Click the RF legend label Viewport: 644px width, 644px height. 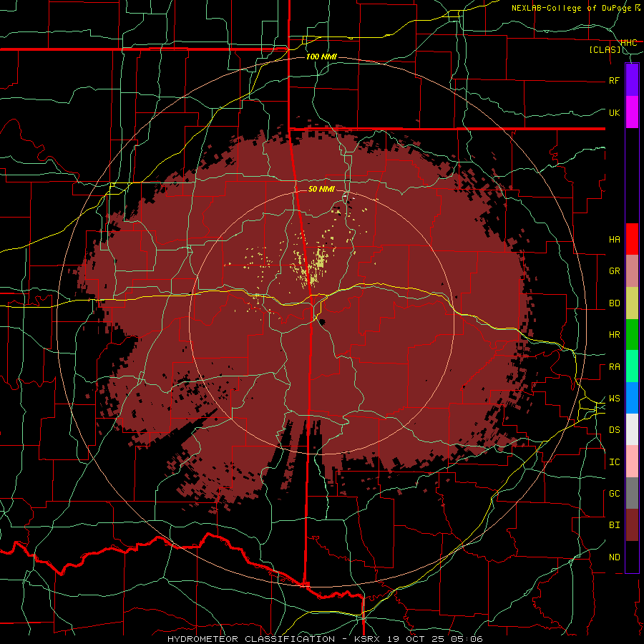(x=614, y=80)
